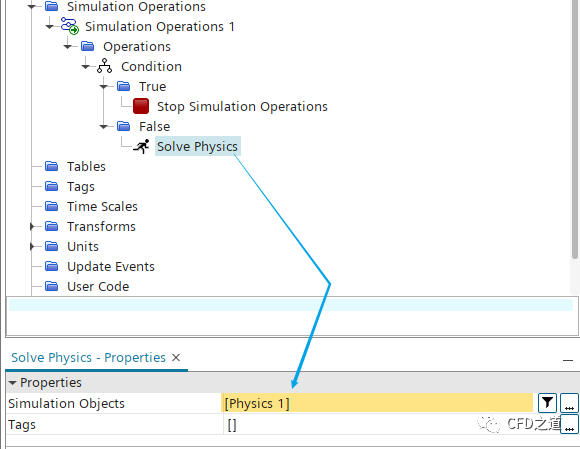Viewport: 580px width, 449px height.
Task: Click the filter funnel icon for Simulation Objects
Action: pos(547,403)
